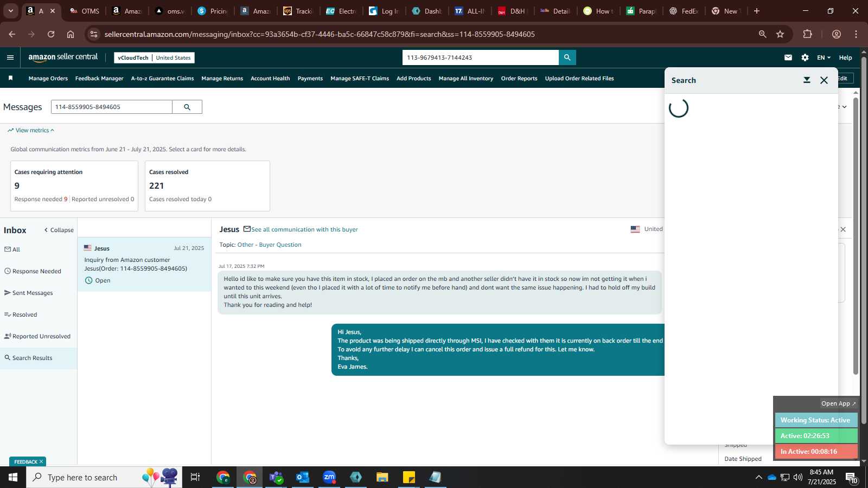Screen dimensions: 868x488
Task: Open Task View on taskbar
Action: [x=195, y=477]
